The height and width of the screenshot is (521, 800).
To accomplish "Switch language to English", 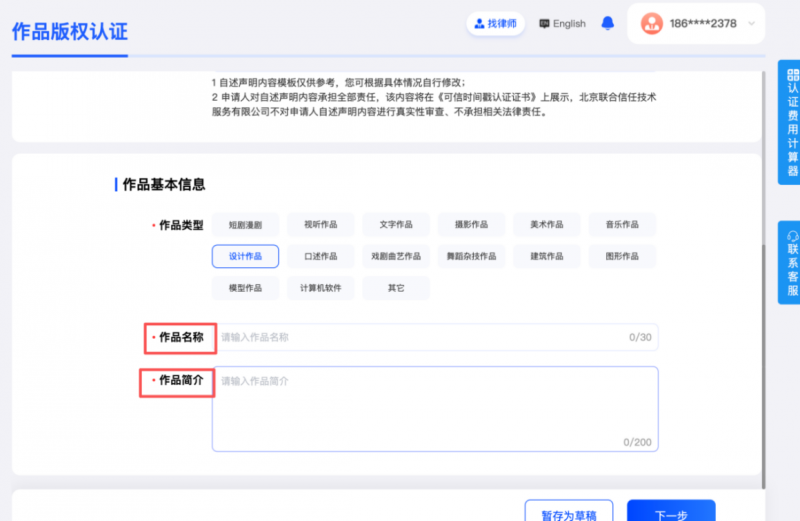I will coord(562,24).
